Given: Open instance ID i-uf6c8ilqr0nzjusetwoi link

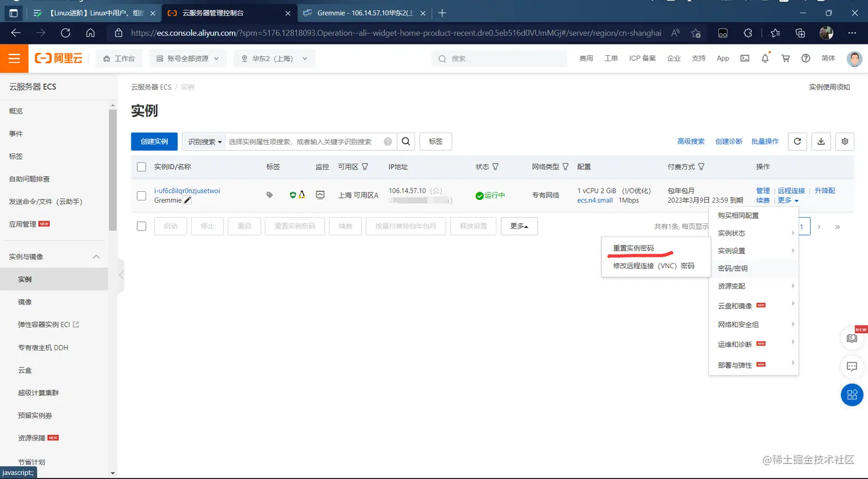Looking at the screenshot, I should coord(187,191).
